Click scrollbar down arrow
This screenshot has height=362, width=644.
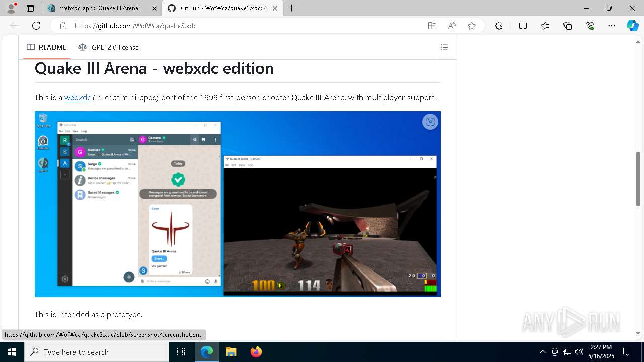(x=638, y=333)
